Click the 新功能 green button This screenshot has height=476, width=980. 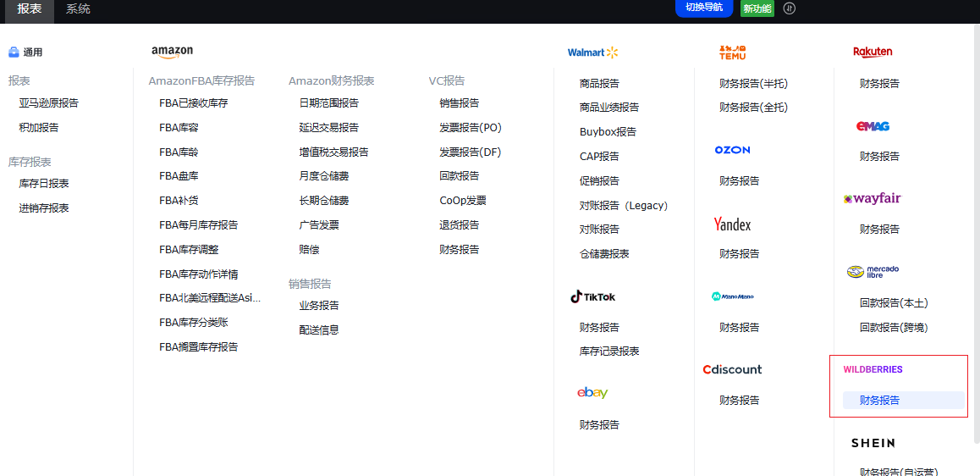coord(757,8)
